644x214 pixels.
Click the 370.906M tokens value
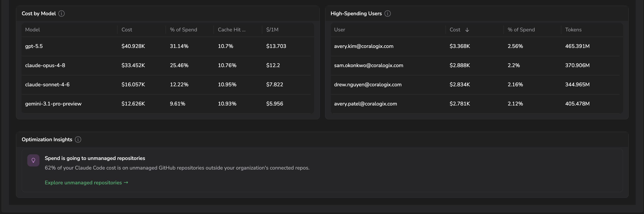(x=577, y=66)
